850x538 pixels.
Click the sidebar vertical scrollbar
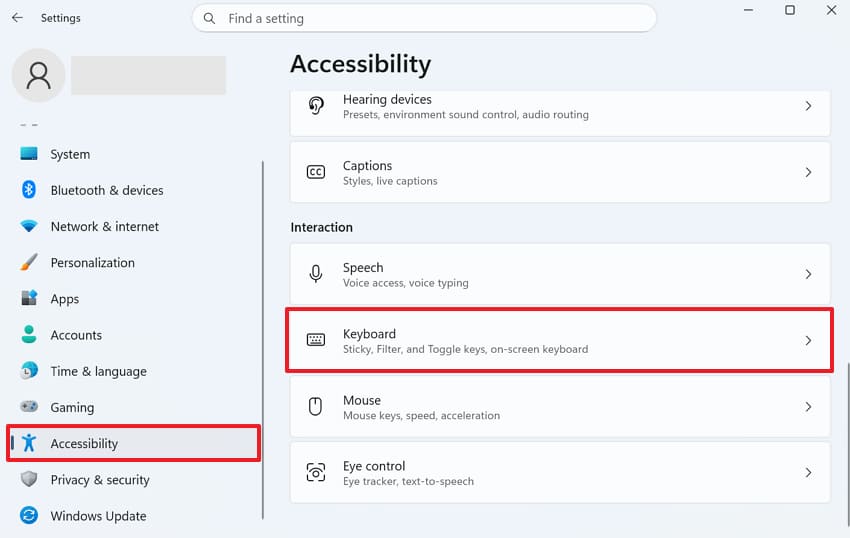pos(263,340)
